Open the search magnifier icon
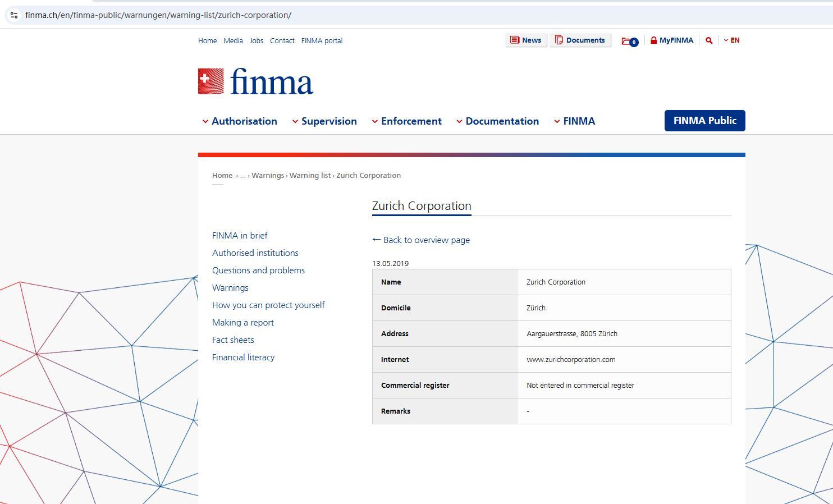 (709, 40)
